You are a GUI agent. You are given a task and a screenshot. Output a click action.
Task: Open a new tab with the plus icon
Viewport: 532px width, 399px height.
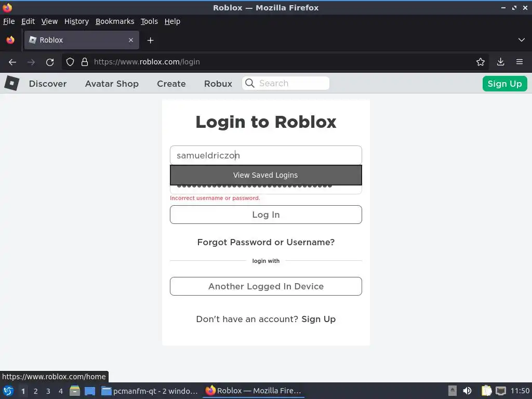[150, 41]
